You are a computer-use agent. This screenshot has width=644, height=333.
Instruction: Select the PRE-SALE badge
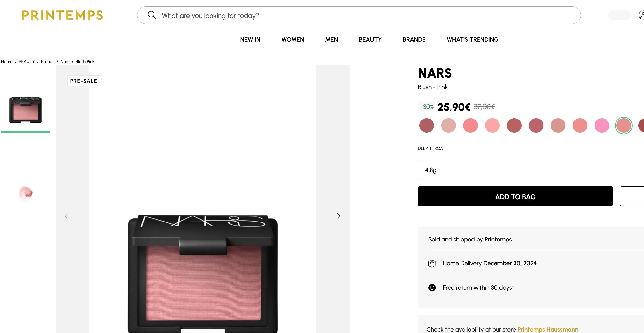83,81
